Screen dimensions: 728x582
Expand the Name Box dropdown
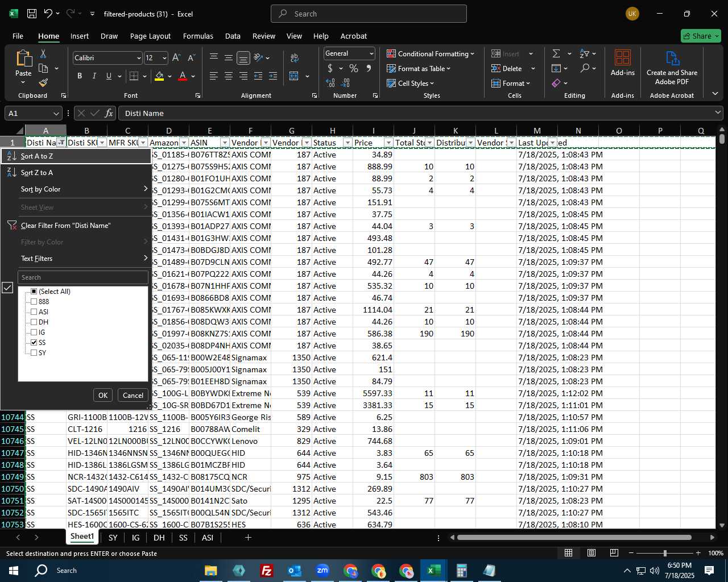pyautogui.click(x=56, y=114)
